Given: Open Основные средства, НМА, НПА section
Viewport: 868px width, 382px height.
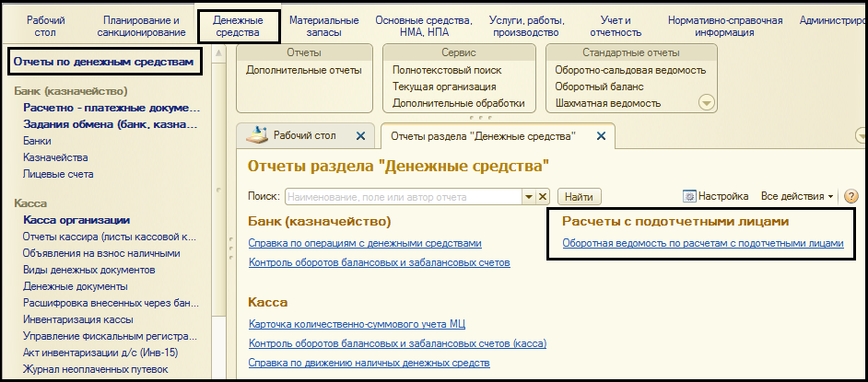Looking at the screenshot, I should [424, 27].
